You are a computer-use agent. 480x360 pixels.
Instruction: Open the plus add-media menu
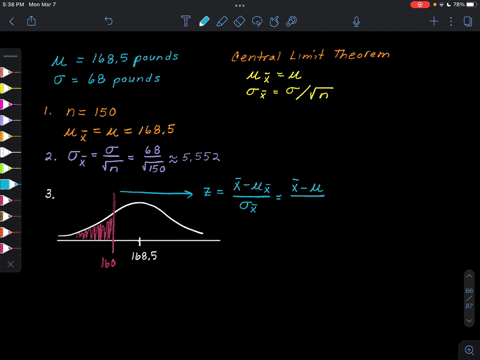point(434,22)
